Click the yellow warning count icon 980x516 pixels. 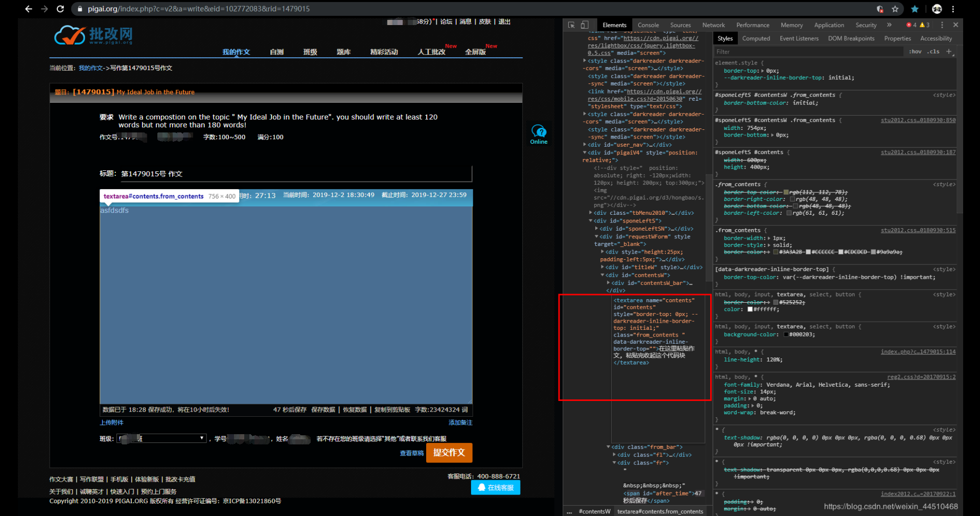(925, 25)
